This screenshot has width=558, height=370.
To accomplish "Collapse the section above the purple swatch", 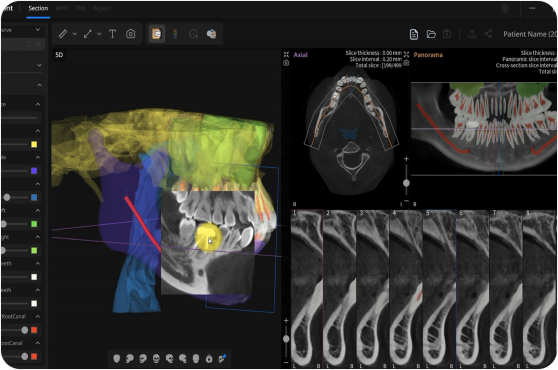I will tap(38, 157).
